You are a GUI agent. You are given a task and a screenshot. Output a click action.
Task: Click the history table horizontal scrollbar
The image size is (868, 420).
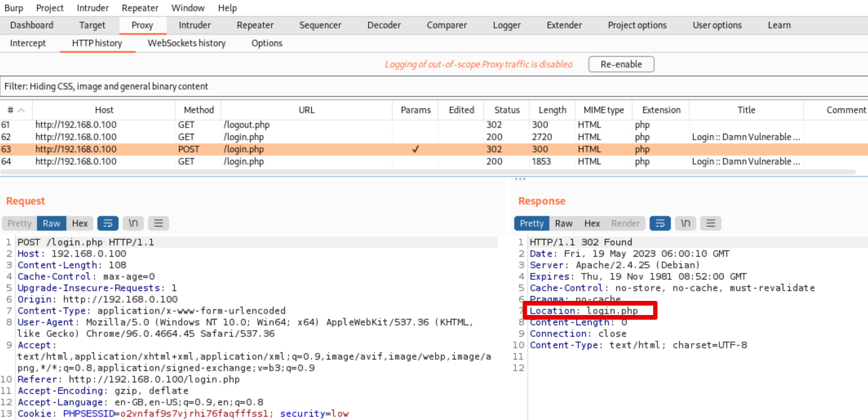click(x=427, y=172)
